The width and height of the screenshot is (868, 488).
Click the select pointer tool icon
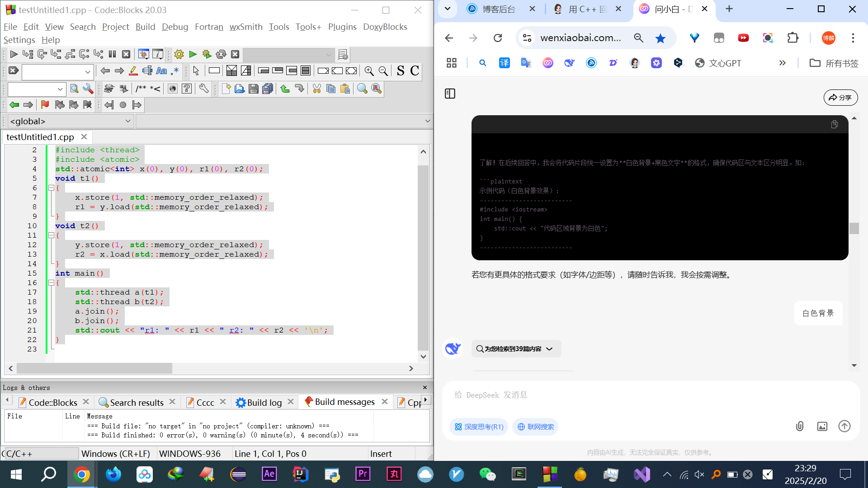click(x=196, y=70)
